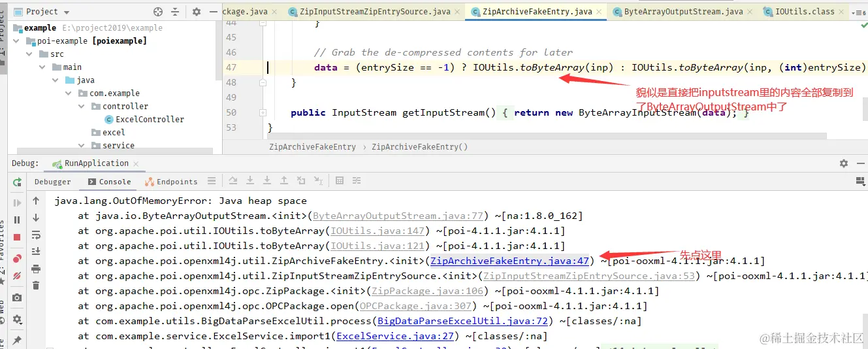Expand folded getInputStream method
Screen dimensions: 868x349
[263, 112]
